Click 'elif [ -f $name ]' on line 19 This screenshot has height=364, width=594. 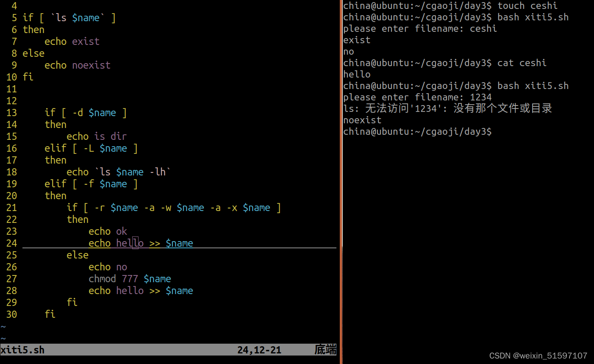coord(92,184)
